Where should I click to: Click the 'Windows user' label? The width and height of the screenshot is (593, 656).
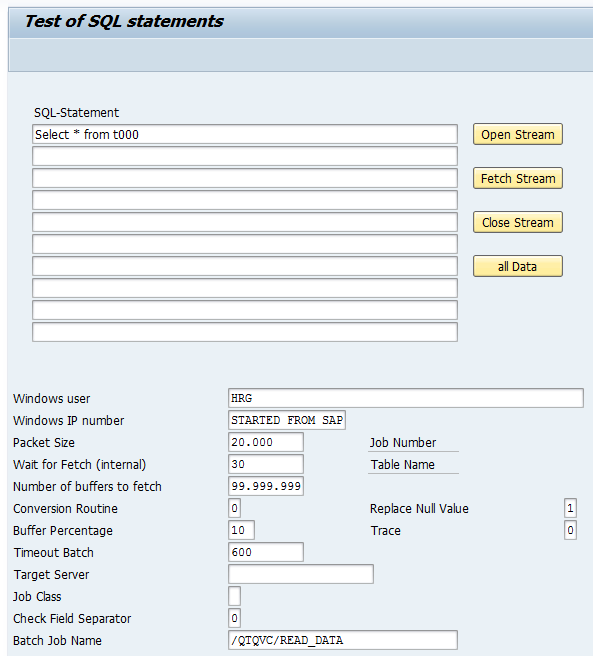click(x=51, y=399)
